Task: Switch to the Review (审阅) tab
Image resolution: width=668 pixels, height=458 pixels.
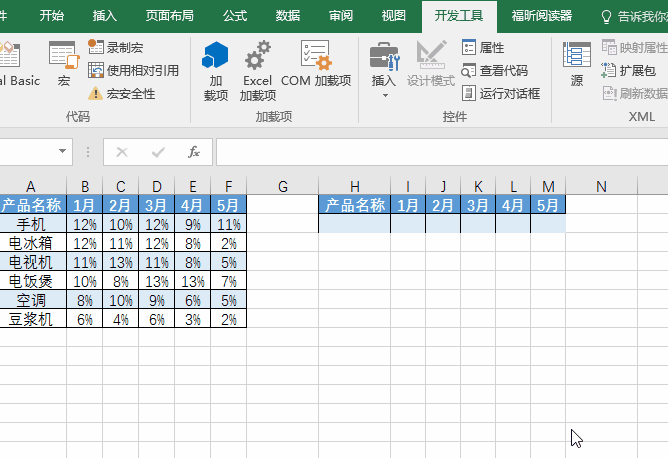Action: point(341,16)
